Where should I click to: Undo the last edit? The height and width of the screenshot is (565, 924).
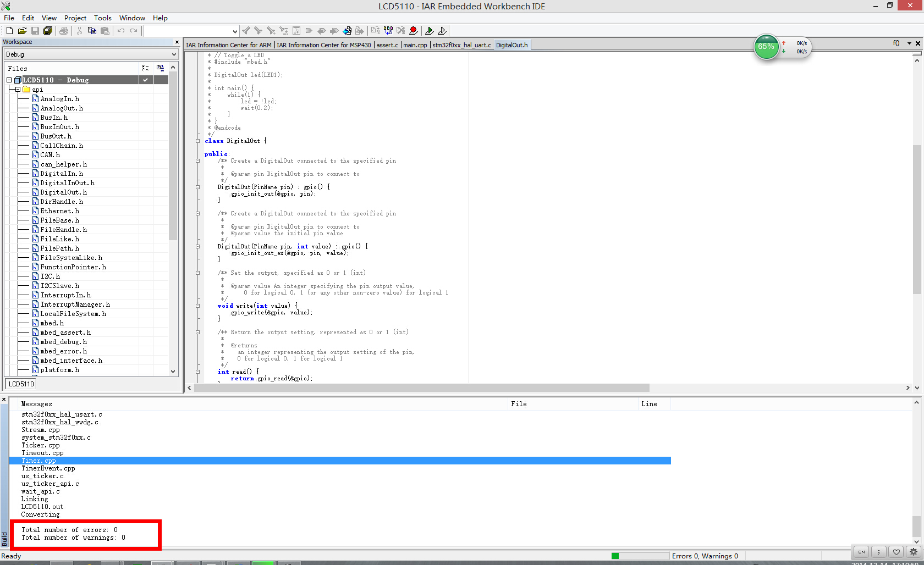(x=121, y=31)
